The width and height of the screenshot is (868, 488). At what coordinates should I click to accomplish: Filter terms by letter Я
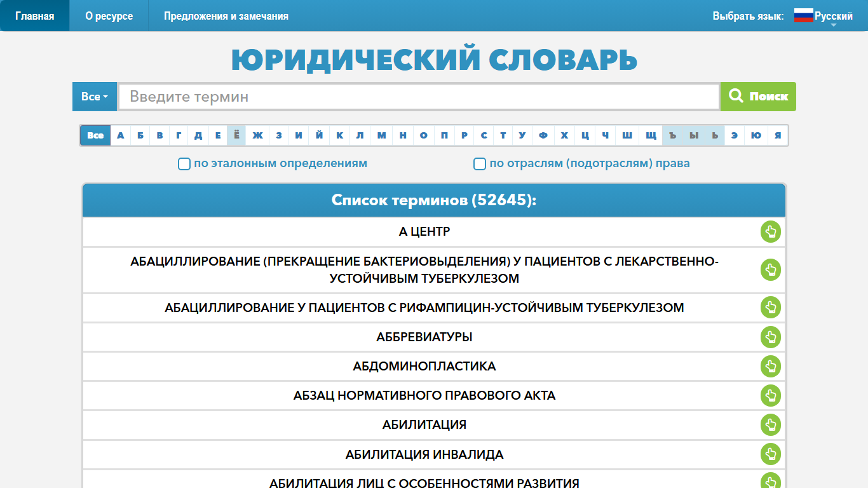coord(778,135)
